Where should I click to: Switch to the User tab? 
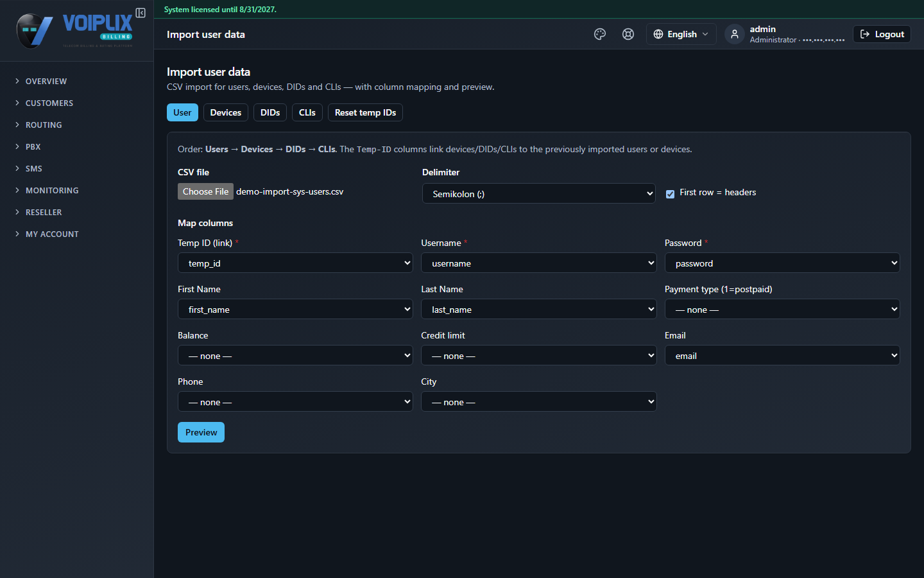point(182,112)
